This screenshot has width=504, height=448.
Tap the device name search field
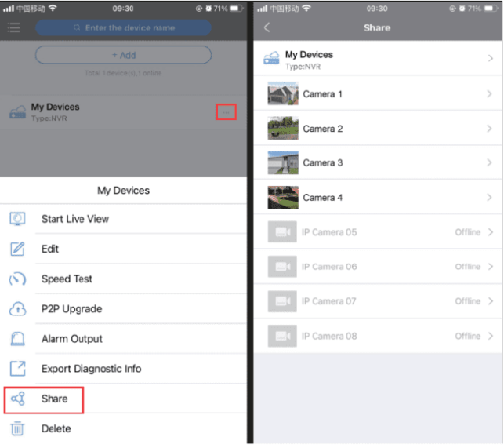tap(123, 27)
